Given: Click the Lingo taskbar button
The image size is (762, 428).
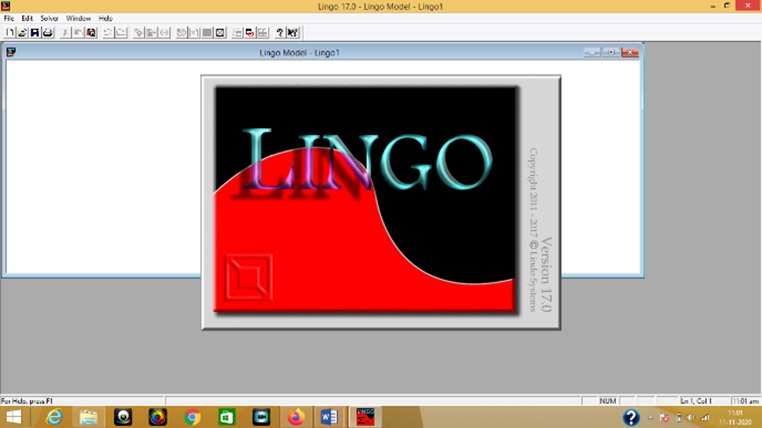Looking at the screenshot, I should coord(365,417).
